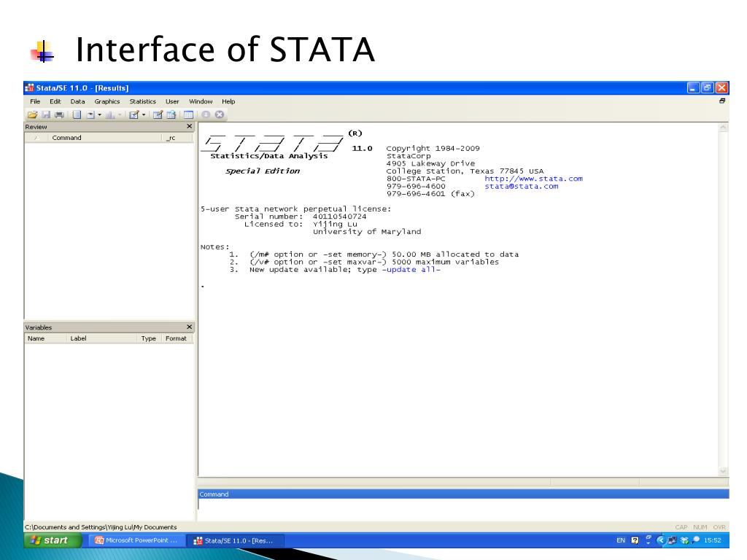747x560 pixels.
Task: Expand the Do-file Editor dropdown arrow
Action: pos(144,114)
